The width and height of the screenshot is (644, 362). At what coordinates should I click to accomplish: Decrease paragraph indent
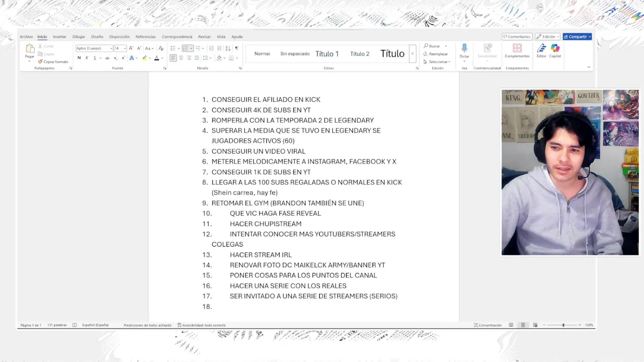click(x=211, y=48)
